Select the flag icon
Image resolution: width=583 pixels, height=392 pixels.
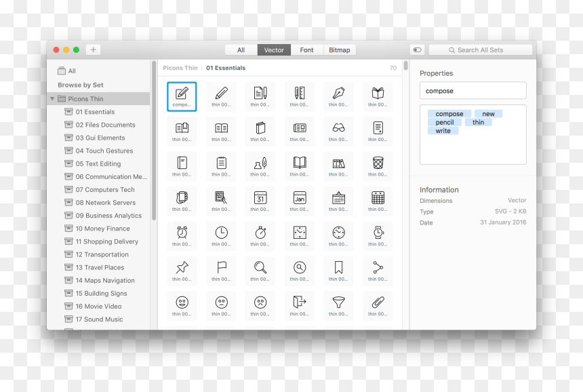click(221, 271)
